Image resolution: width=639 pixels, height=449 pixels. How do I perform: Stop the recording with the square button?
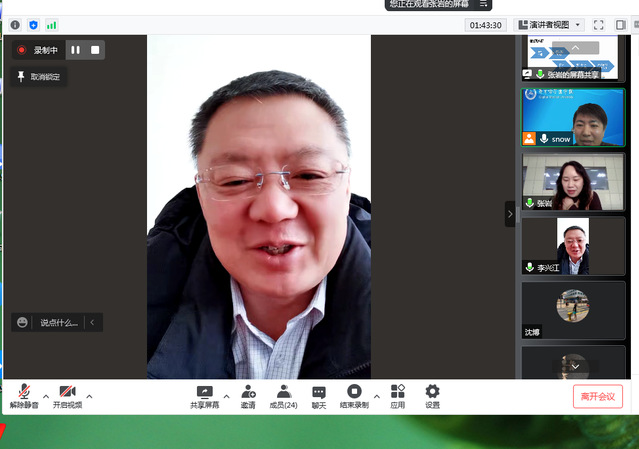tap(95, 50)
